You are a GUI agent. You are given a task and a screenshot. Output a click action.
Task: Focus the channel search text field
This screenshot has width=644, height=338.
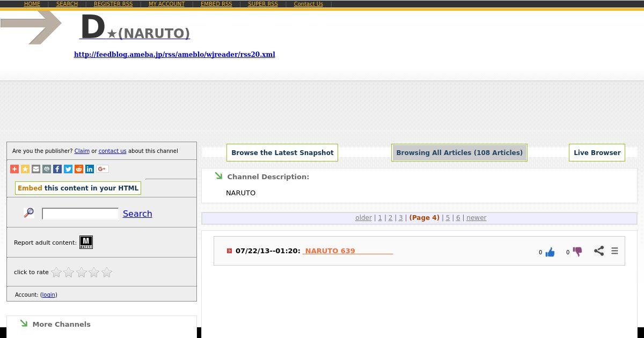point(80,214)
